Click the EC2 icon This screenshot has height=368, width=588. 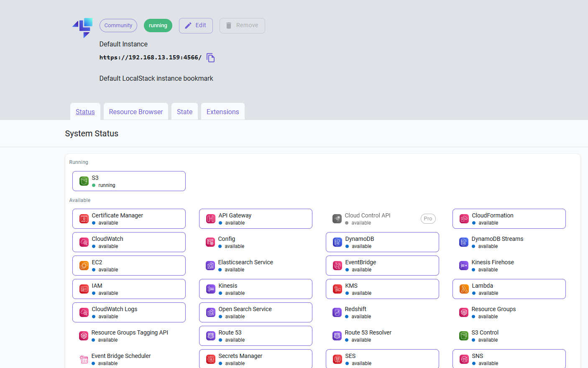[84, 266]
